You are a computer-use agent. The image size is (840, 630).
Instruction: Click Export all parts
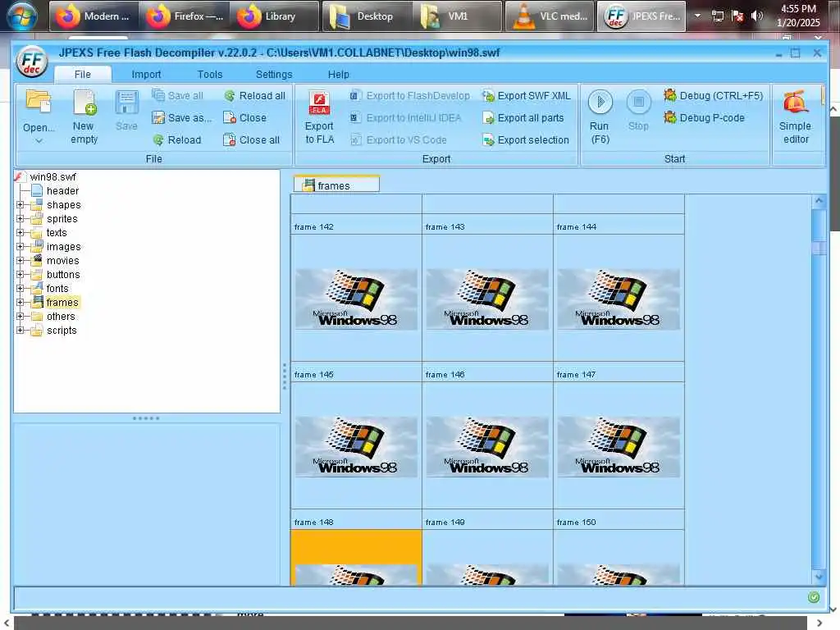pos(523,117)
